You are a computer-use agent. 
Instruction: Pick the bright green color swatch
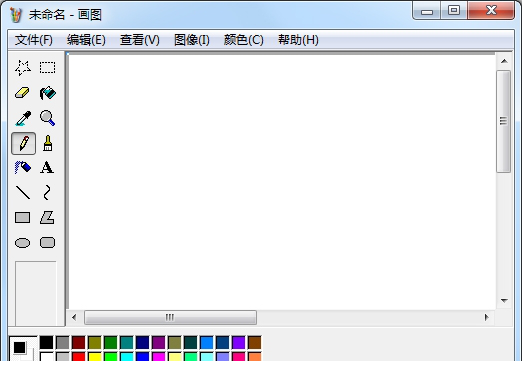(110, 357)
